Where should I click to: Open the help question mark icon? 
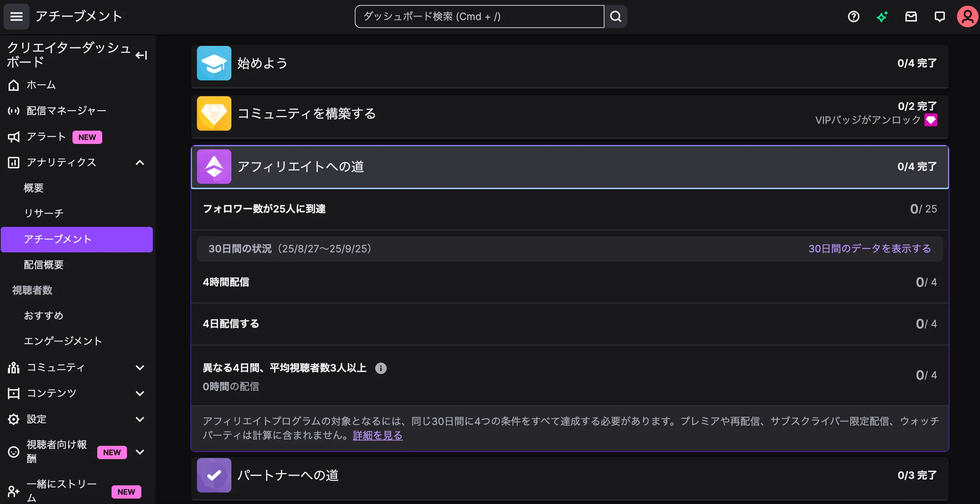coord(853,17)
